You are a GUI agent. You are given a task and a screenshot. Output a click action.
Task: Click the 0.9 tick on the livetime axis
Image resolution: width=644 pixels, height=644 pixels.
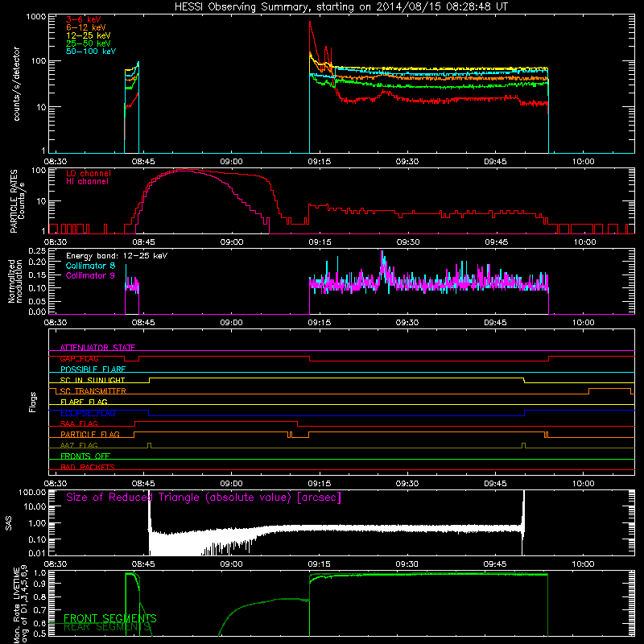[39, 584]
